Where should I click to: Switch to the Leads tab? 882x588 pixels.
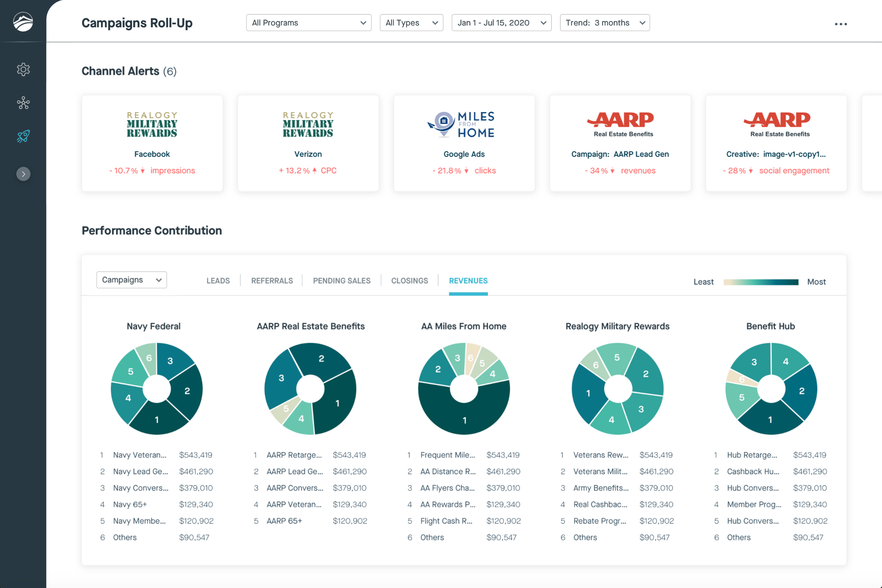tap(218, 281)
